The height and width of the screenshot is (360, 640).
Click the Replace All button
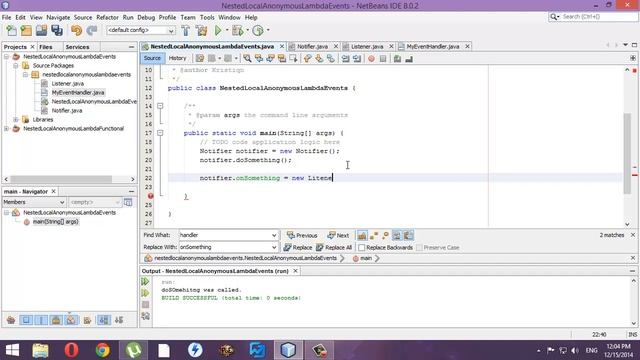334,247
